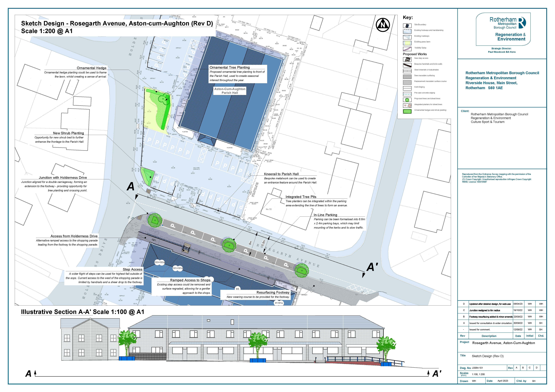Click the 'Kneerail to Parish Hall' callout title
This screenshot has width=555, height=392.
pos(281,174)
